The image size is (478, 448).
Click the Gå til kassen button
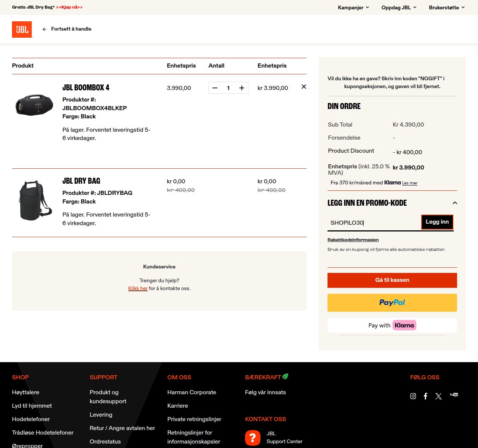pyautogui.click(x=392, y=280)
